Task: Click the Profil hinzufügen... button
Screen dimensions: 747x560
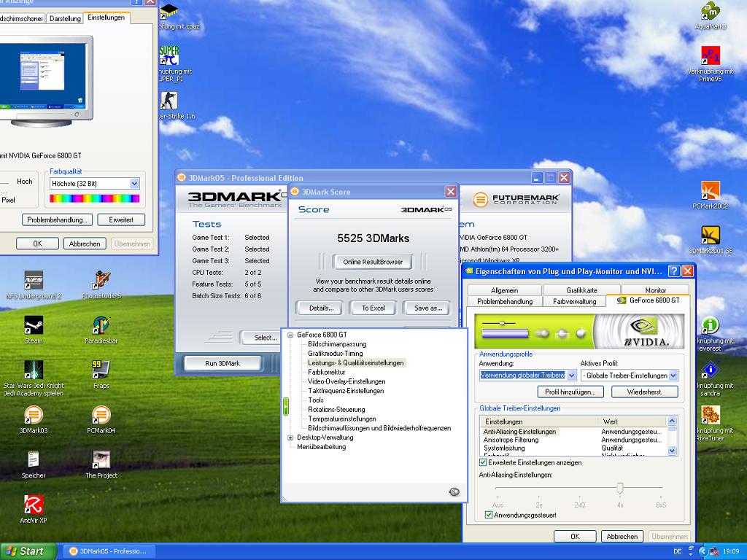Action: coord(570,392)
